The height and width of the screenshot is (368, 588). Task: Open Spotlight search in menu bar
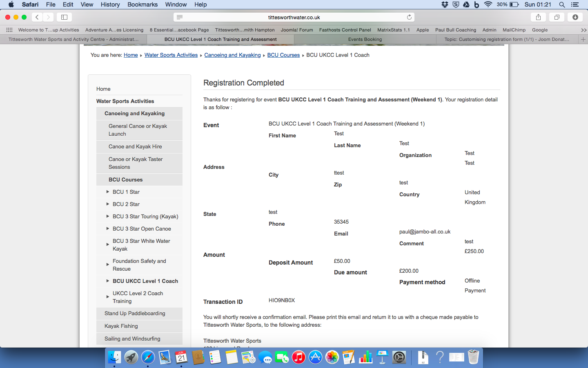[562, 4]
